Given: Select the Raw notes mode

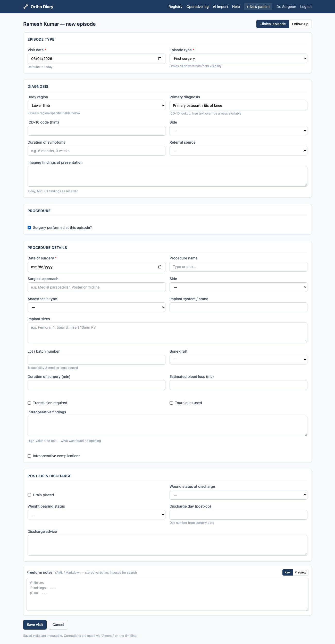Looking at the screenshot, I should point(288,572).
